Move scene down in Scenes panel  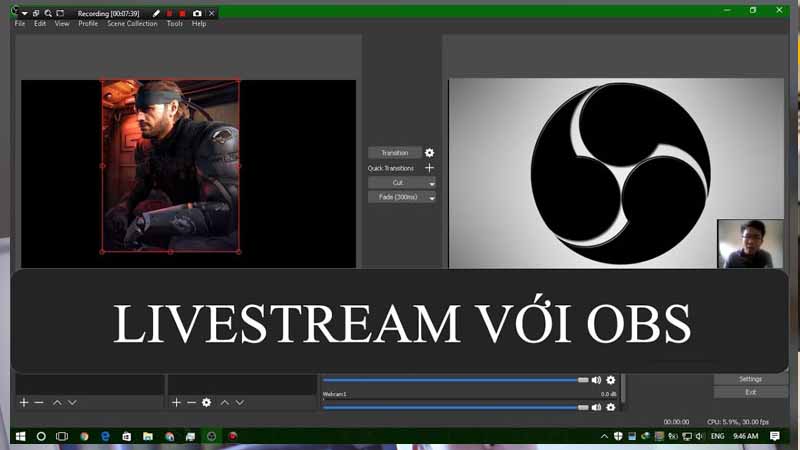click(72, 403)
